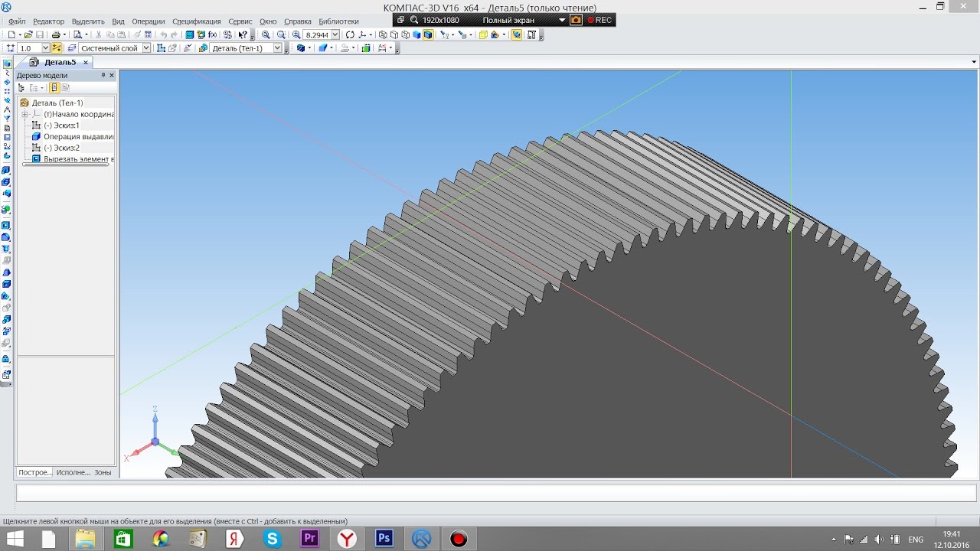
Task: Click the Windows Start button
Action: point(15,539)
